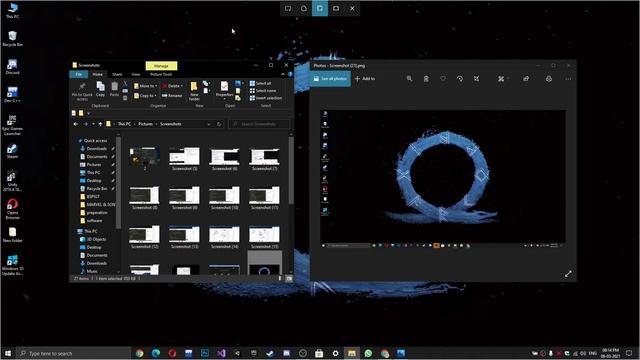Click the zoom magnifier in Photos toolbar
Viewport: 640px width, 360px height.
coord(409,79)
